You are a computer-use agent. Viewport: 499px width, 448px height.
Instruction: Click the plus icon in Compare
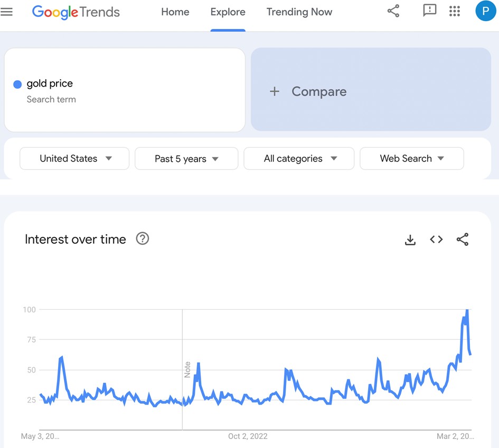(x=275, y=91)
